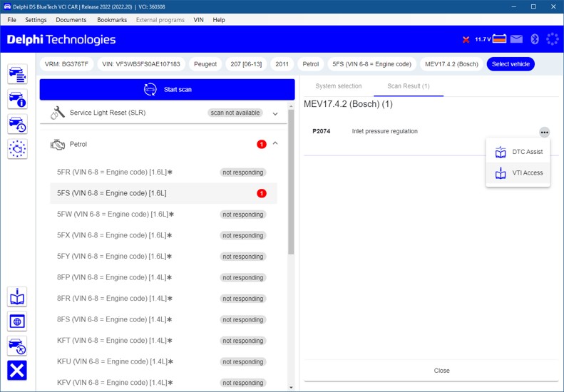Viewport: 564px width, 392px height.
Task: Open the engine diagnostics icon in sidebar
Action: [x=17, y=148]
